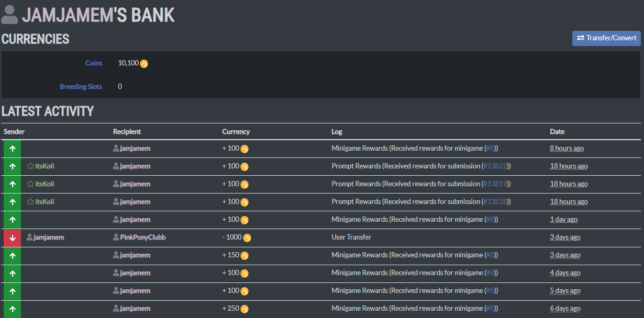644x318 pixels.
Task: Click the coin icon in the -1000 row
Action: coord(247,238)
